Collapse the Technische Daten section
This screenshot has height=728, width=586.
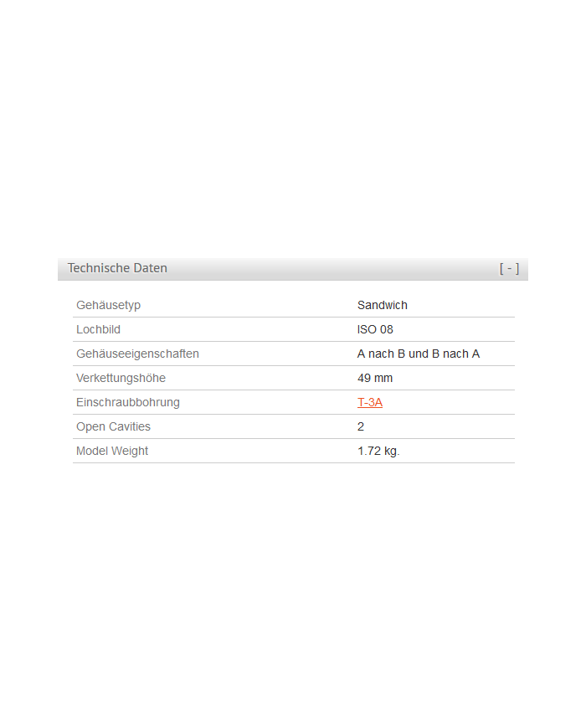(509, 268)
